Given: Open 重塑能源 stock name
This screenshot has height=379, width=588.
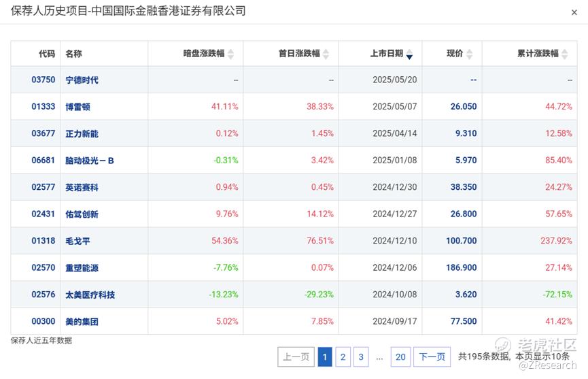Looking at the screenshot, I should click(x=82, y=268).
